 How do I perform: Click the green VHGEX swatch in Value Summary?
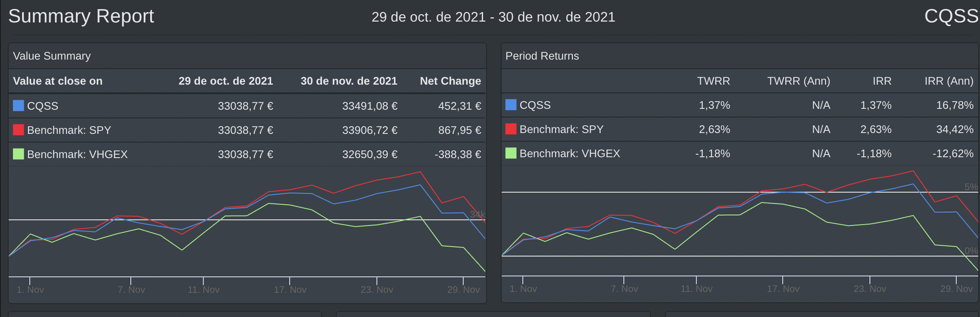18,154
